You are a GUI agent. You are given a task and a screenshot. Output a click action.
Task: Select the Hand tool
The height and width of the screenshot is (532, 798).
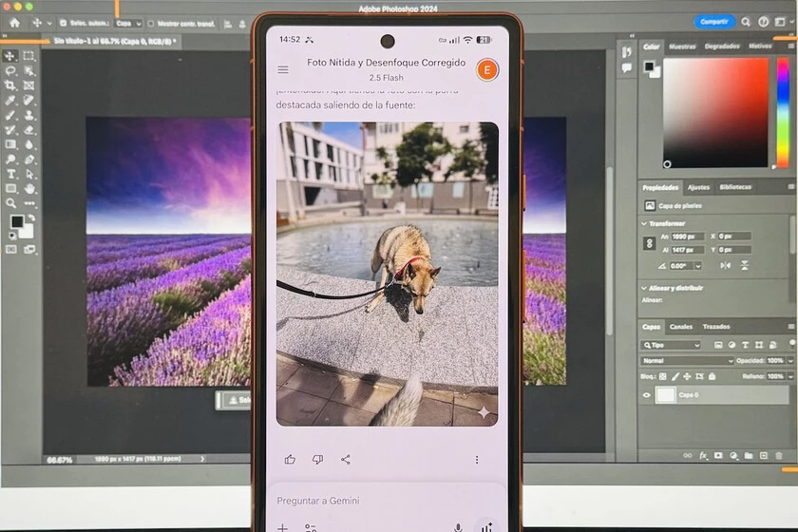pos(28,188)
